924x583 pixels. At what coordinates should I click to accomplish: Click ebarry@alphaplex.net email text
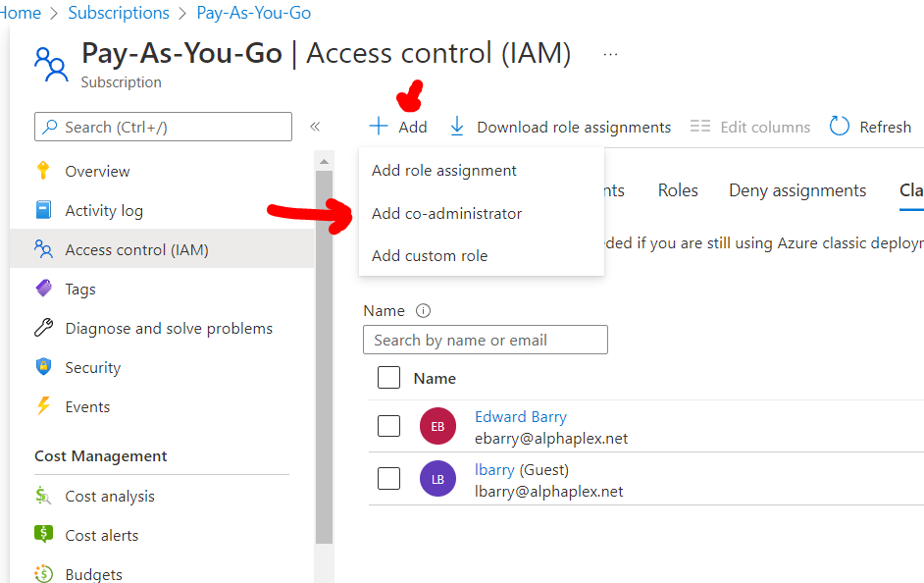tap(551, 439)
